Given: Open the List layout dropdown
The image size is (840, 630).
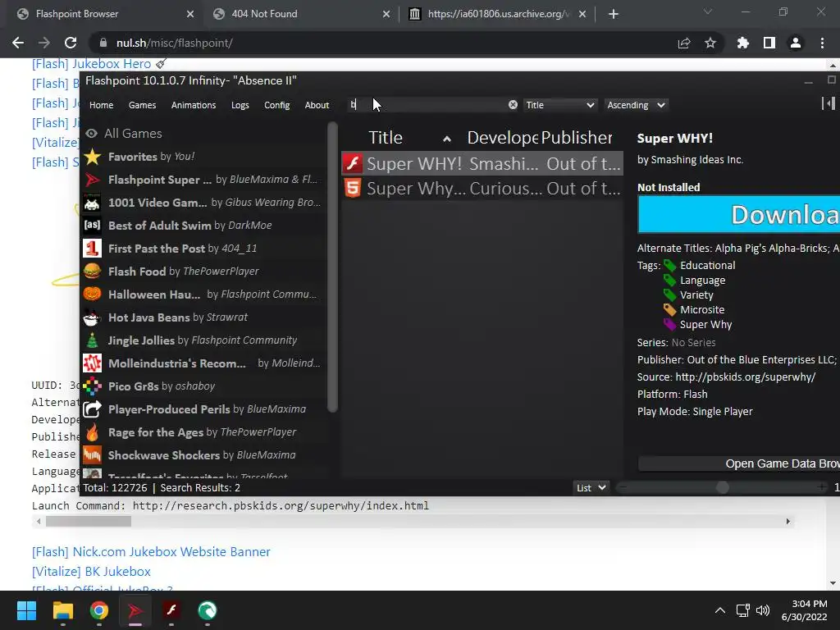Looking at the screenshot, I should (591, 487).
